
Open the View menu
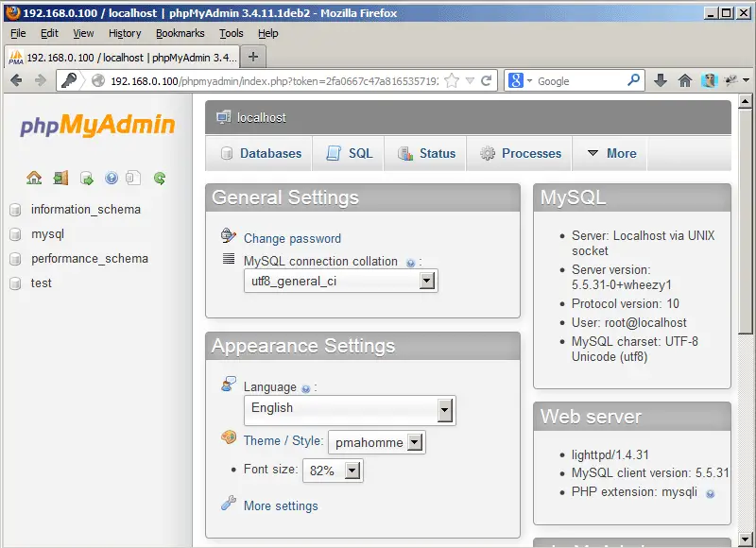[83, 33]
